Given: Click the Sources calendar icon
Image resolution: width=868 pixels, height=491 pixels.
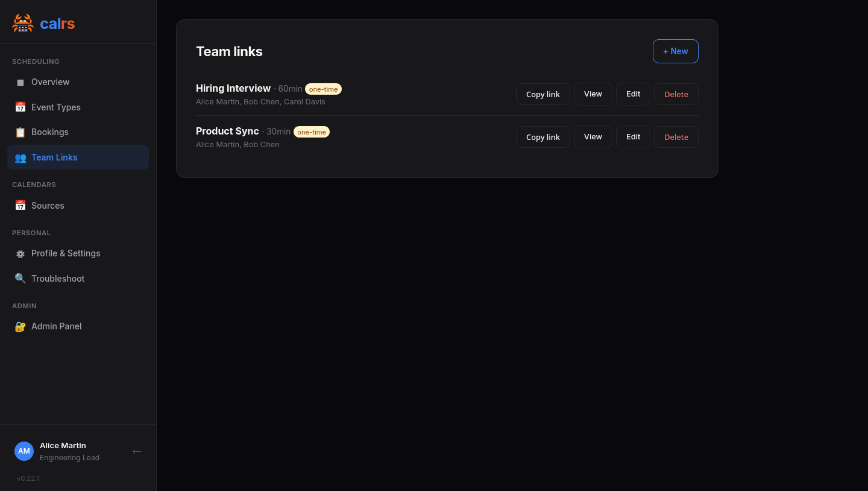Looking at the screenshot, I should pyautogui.click(x=20, y=206).
